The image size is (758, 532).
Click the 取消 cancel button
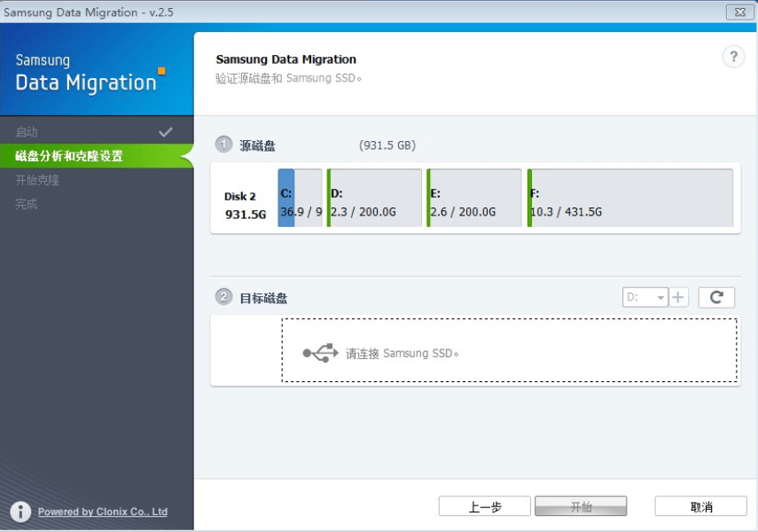click(x=700, y=506)
